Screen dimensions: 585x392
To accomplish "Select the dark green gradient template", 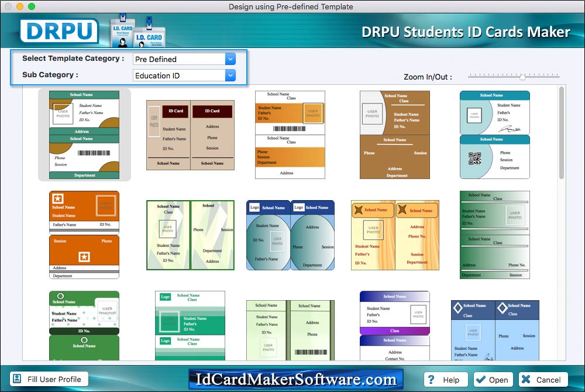I will [x=495, y=235].
